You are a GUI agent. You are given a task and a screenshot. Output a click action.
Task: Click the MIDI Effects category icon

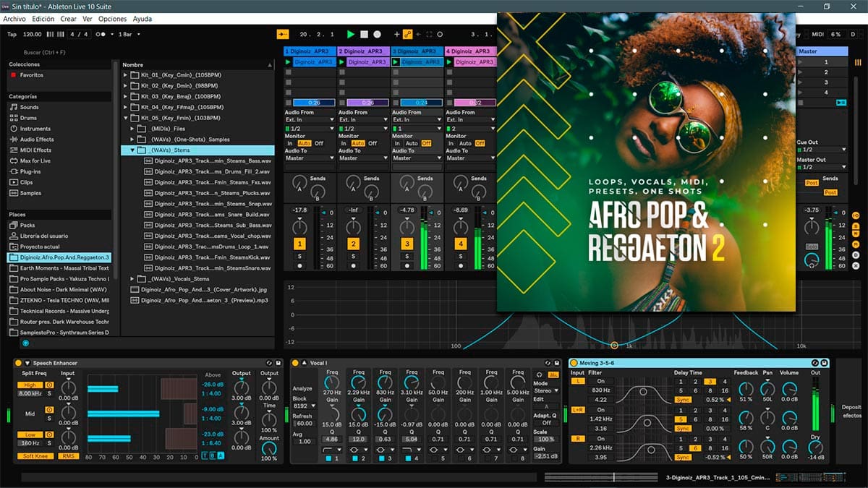[14, 150]
